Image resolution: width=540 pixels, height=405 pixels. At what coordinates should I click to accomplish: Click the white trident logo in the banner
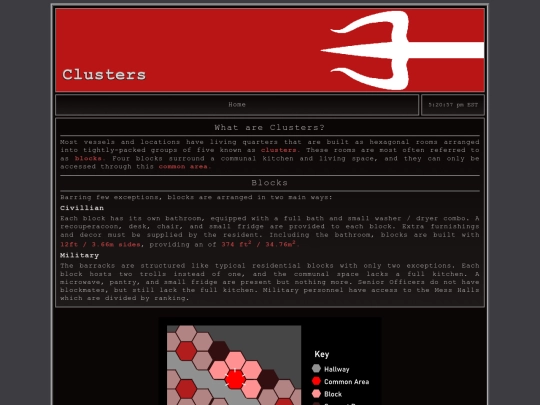click(x=402, y=50)
